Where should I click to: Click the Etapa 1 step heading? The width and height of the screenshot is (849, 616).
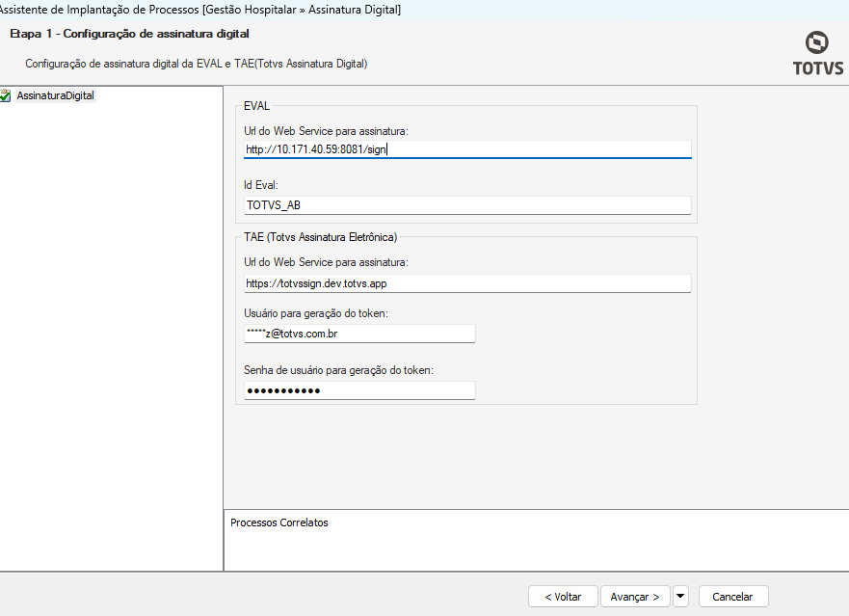(x=130, y=34)
